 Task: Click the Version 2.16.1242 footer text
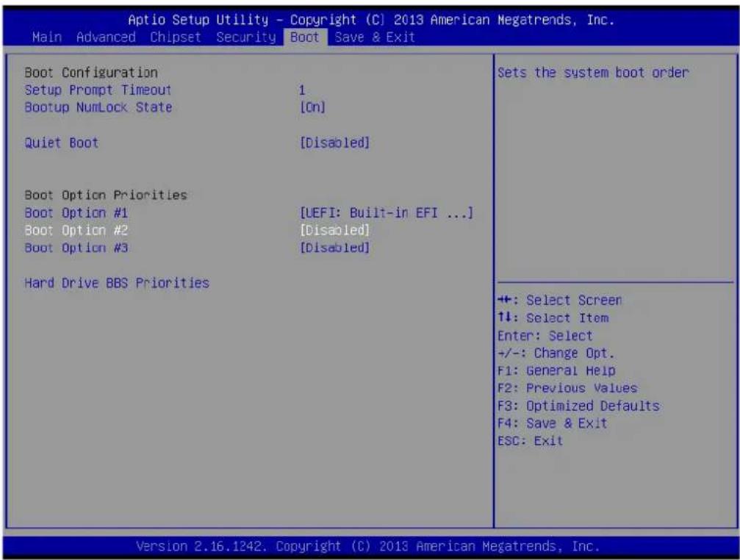(367, 546)
